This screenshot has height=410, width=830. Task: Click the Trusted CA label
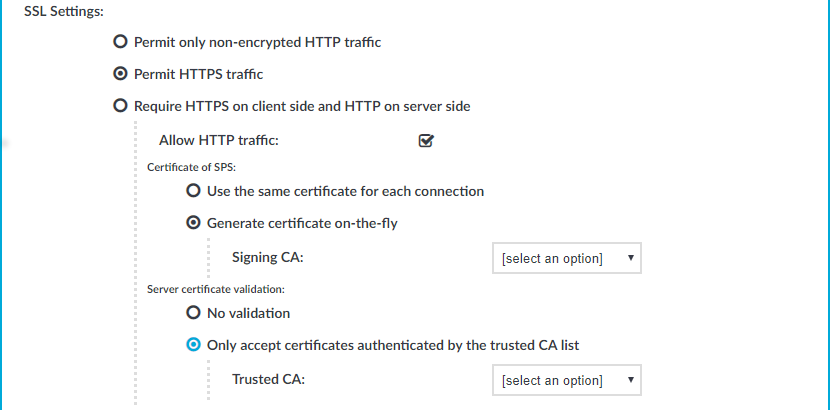[x=268, y=380]
